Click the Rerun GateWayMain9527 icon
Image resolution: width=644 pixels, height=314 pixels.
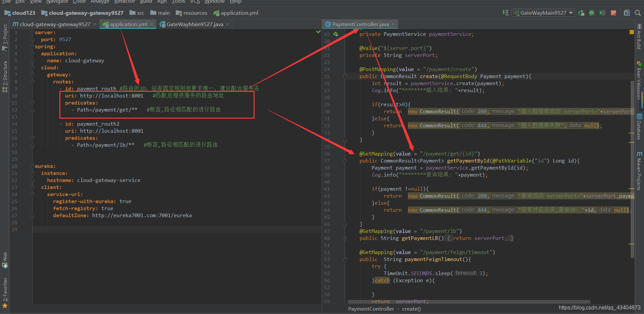pos(581,13)
